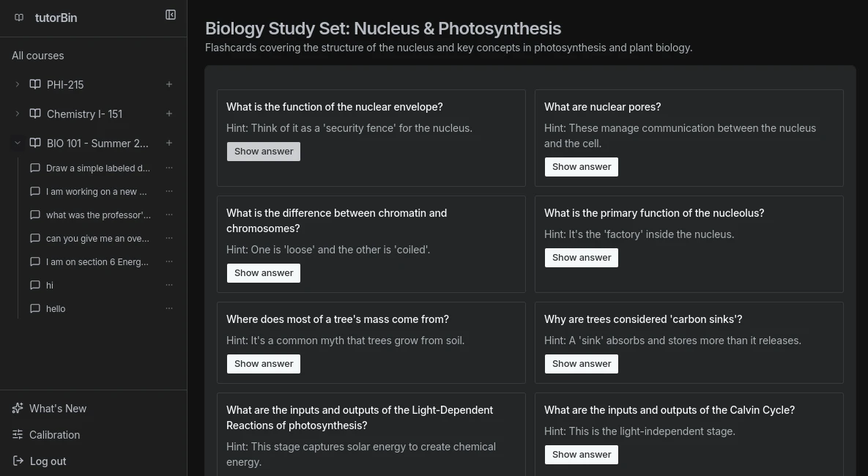This screenshot has height=476, width=868.
Task: Click chat icon beside 'I am on section 6 Energ...'
Action: (x=35, y=262)
